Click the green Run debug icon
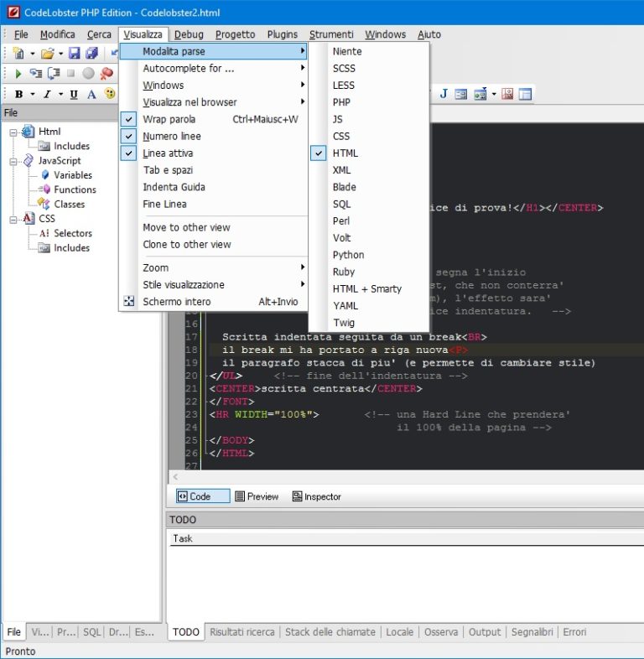Image resolution: width=644 pixels, height=659 pixels. (18, 74)
